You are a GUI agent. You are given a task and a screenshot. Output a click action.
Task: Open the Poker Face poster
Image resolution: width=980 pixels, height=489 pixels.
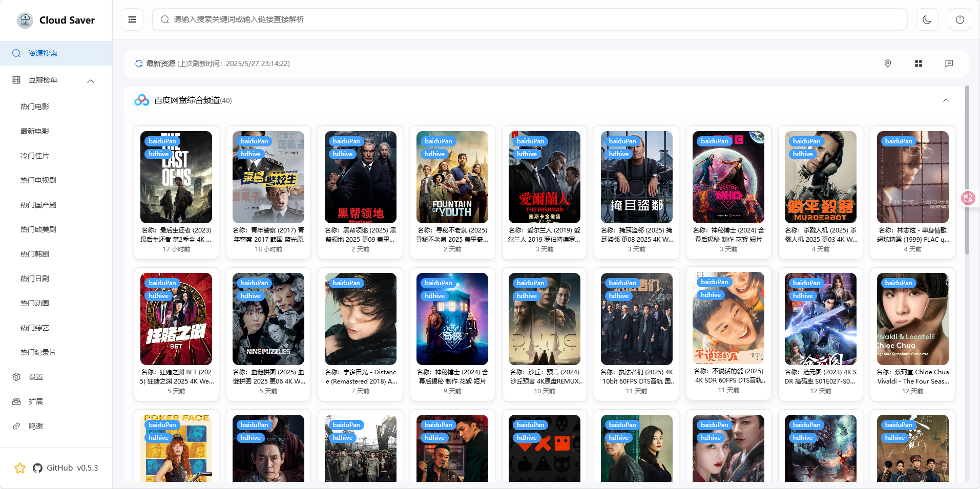pos(176,448)
